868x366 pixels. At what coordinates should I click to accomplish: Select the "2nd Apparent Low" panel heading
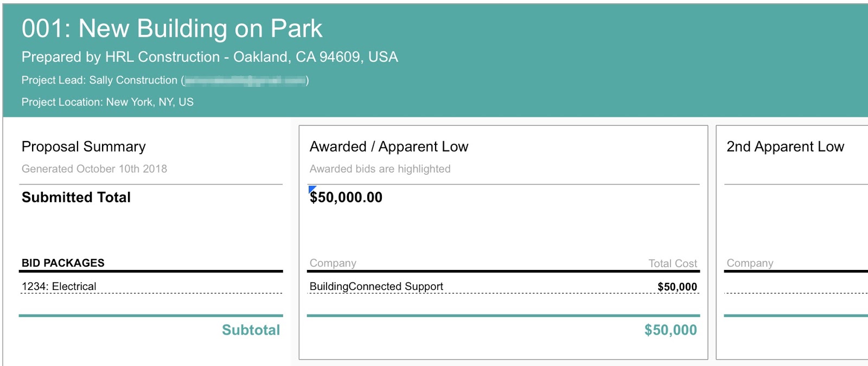tap(785, 147)
